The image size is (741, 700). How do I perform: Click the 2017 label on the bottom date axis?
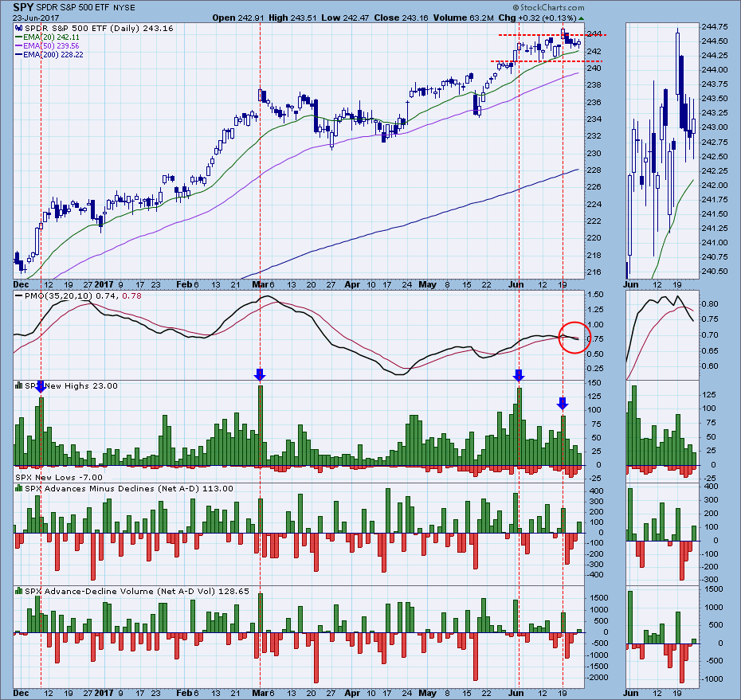coord(104,693)
